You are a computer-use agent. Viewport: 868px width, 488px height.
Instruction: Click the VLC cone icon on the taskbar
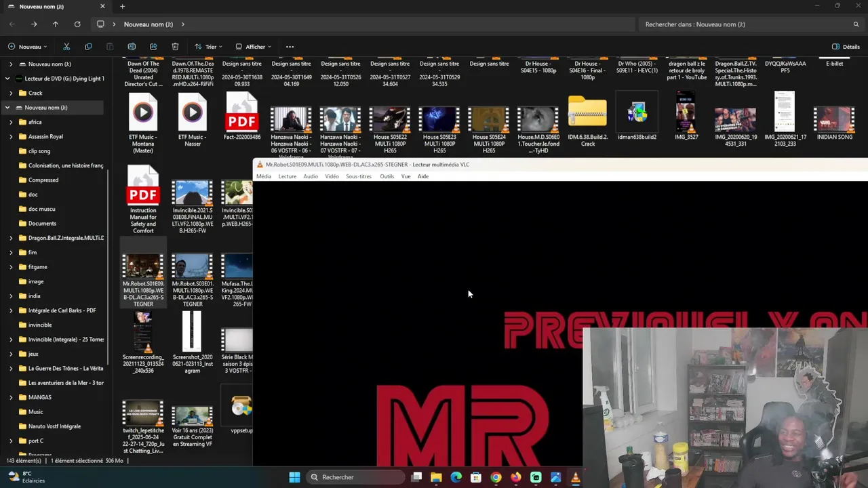pos(575,477)
